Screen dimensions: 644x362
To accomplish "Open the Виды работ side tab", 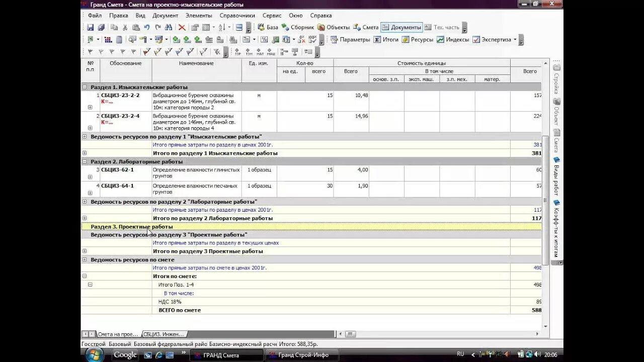I will coord(556,176).
